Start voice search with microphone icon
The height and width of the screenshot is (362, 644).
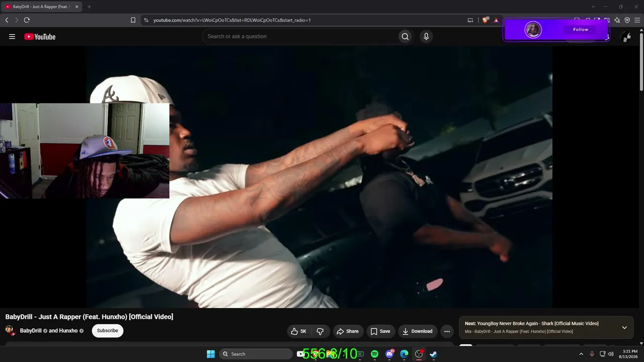click(426, 36)
